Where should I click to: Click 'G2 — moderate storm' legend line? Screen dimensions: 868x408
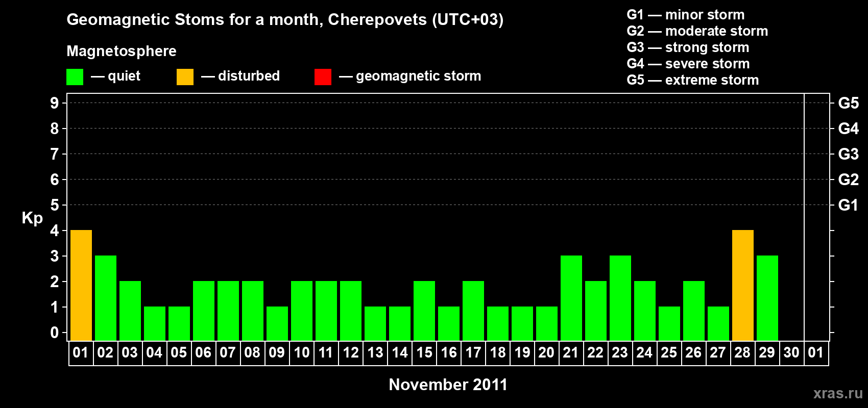(x=697, y=31)
